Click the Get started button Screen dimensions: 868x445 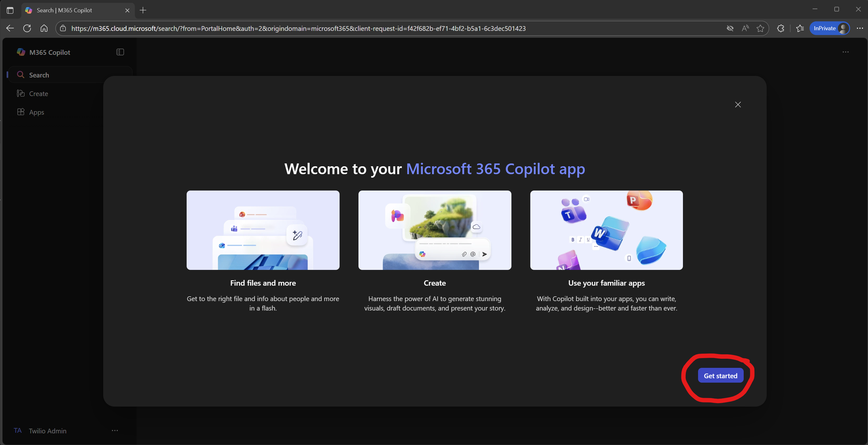tap(720, 375)
